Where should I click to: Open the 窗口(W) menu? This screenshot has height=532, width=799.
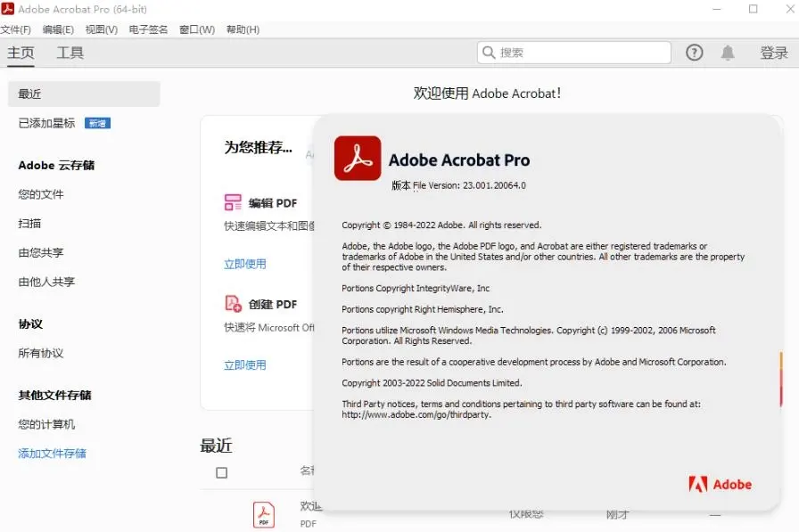(197, 29)
